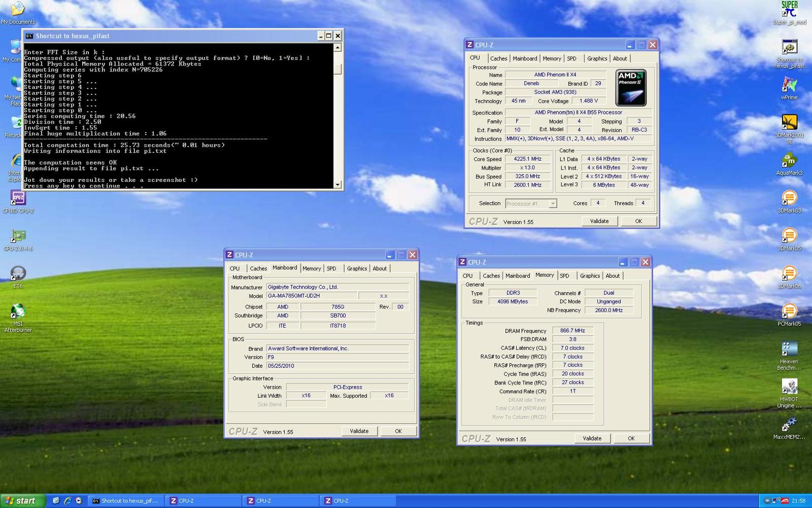Open the Windows start menu
Image resolution: width=812 pixels, height=508 pixels.
point(23,500)
